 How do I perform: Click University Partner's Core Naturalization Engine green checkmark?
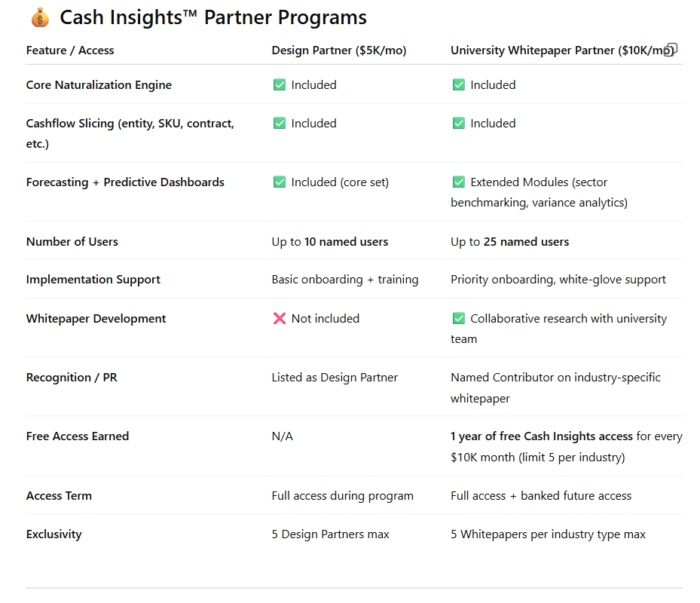tap(458, 85)
